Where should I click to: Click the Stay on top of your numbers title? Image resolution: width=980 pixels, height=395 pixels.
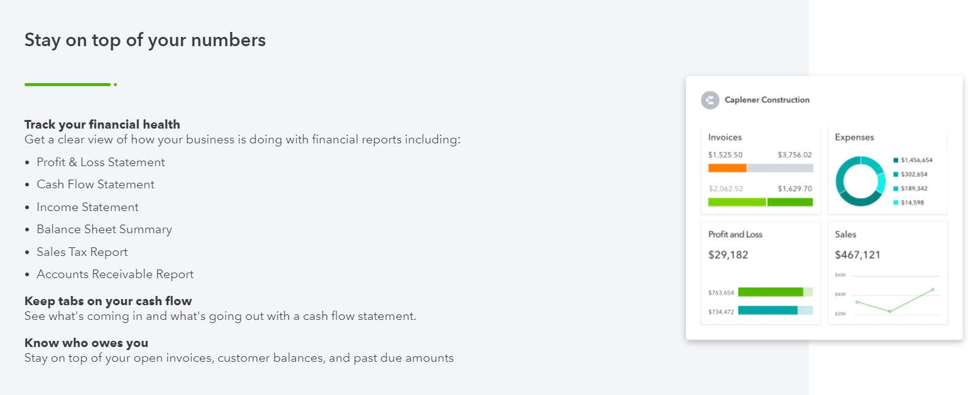coord(145,40)
